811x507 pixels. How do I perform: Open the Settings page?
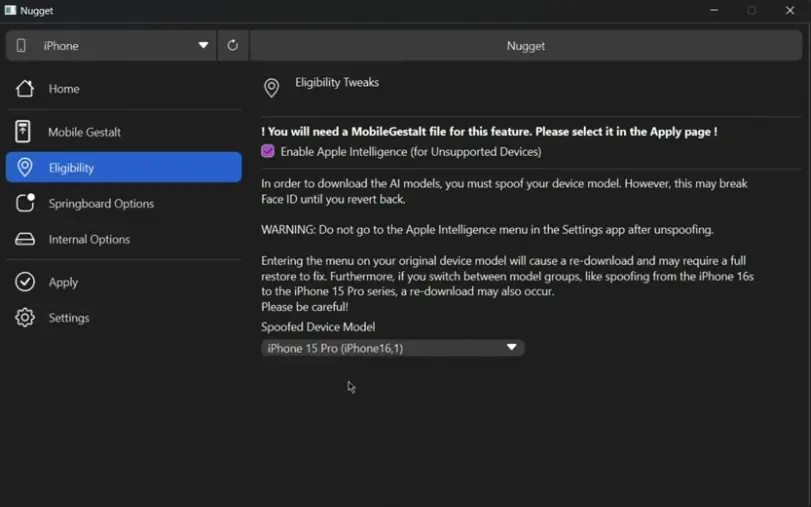(124, 318)
